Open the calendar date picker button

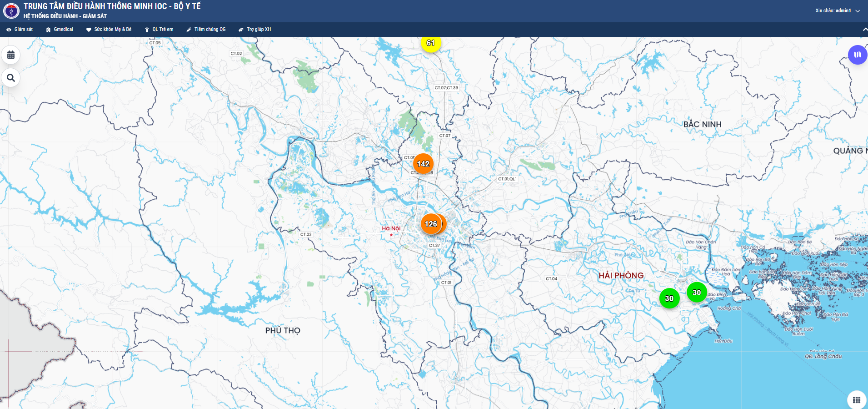point(11,55)
